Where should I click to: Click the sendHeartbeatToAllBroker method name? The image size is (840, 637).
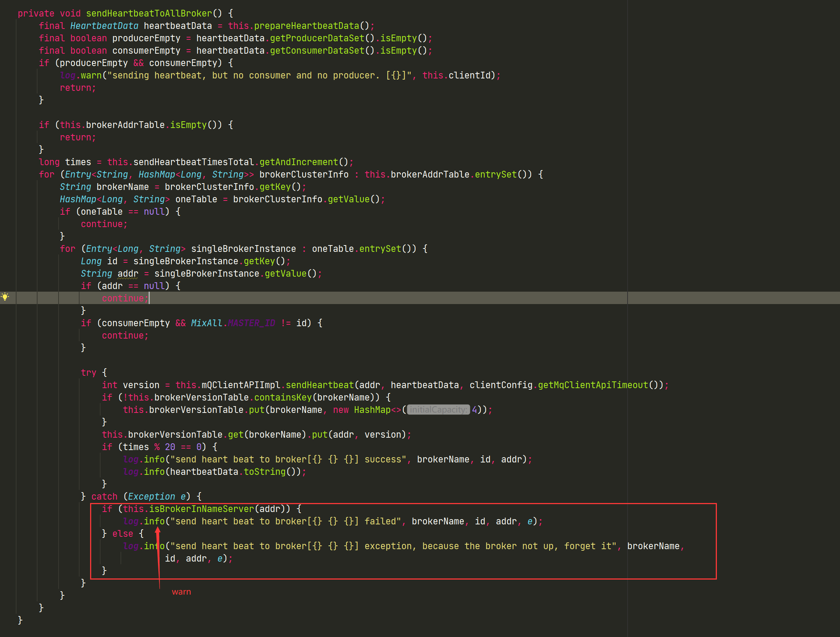coord(149,13)
